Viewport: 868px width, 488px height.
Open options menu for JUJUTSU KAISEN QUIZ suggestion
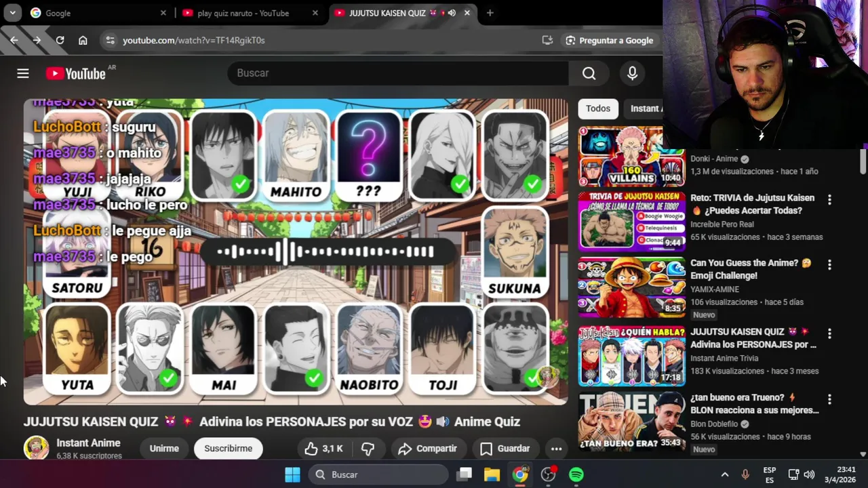(x=829, y=333)
